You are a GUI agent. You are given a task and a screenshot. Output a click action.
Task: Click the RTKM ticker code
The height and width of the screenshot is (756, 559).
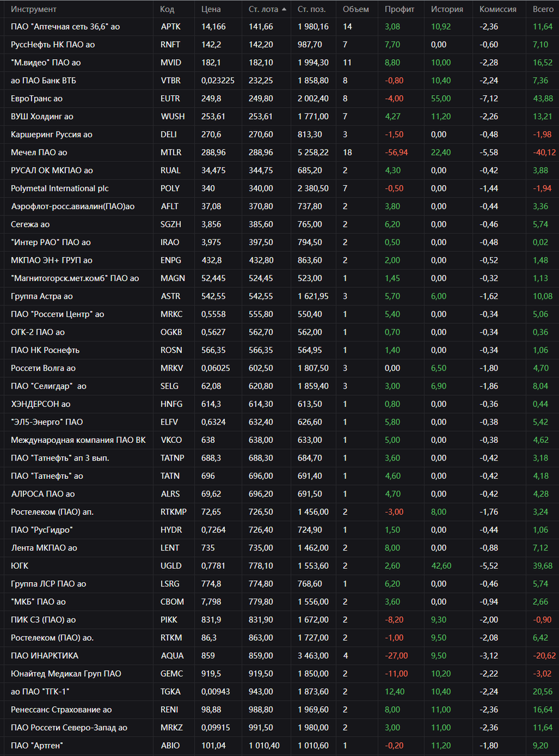coord(171,638)
